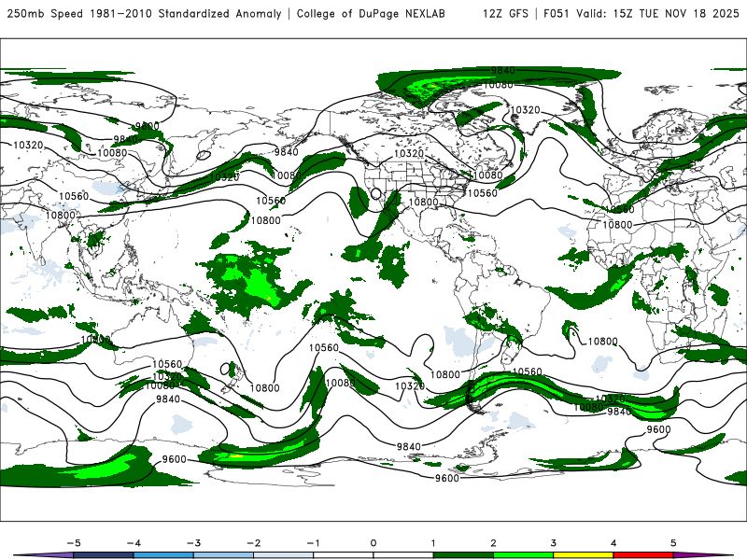Click the "10800" label in the South Atlantic
747x560 pixels.
click(x=602, y=342)
